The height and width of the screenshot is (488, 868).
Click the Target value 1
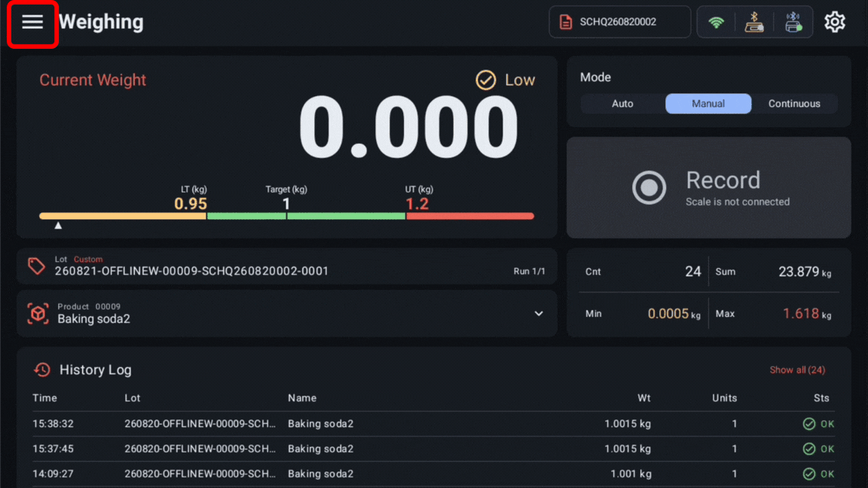click(x=286, y=203)
